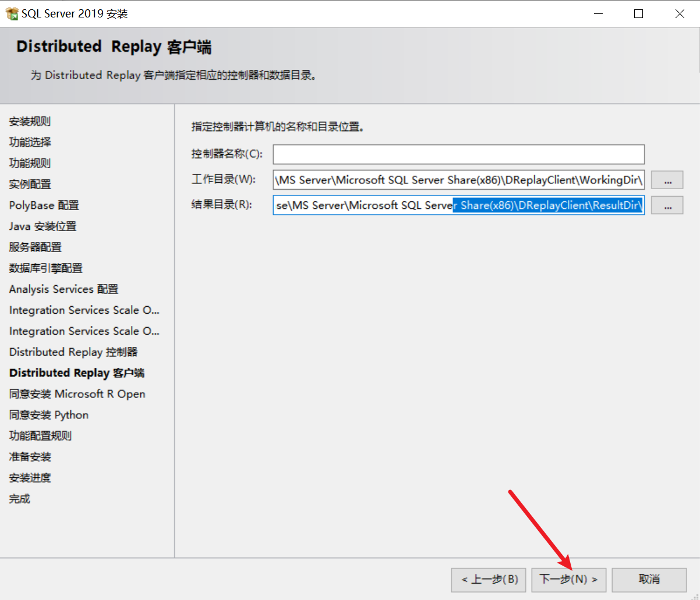Open the Distributed Replay 控制器 step
Screen dimensions: 700x600
[73, 352]
